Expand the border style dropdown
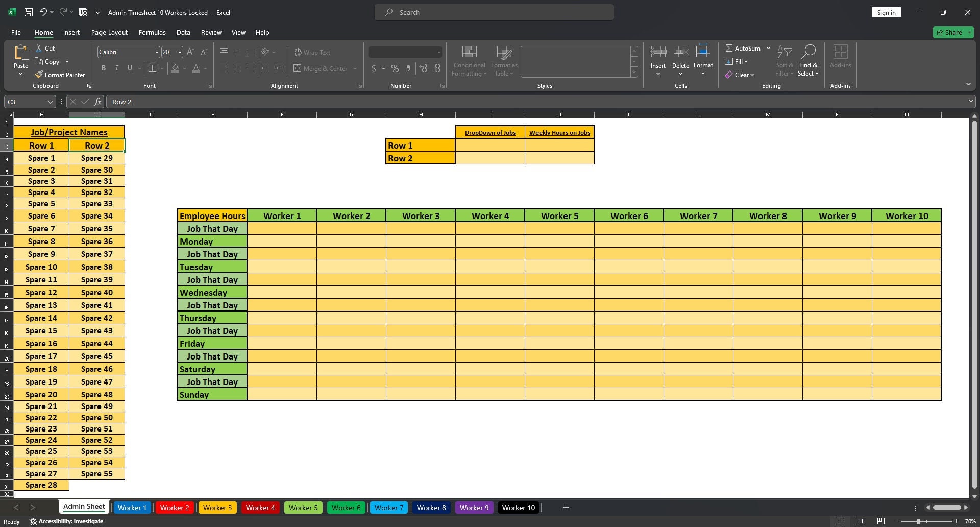The width and height of the screenshot is (980, 527). point(162,68)
